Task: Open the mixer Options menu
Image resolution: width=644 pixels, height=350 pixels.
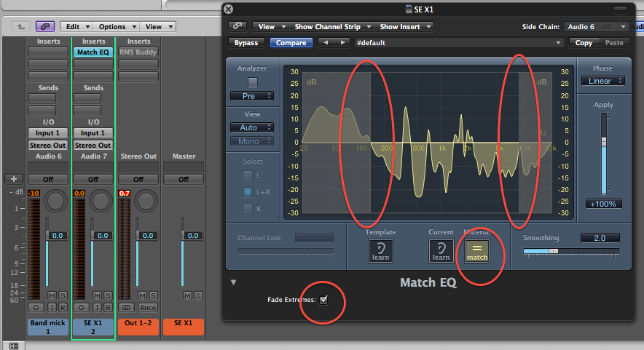Action: tap(117, 27)
